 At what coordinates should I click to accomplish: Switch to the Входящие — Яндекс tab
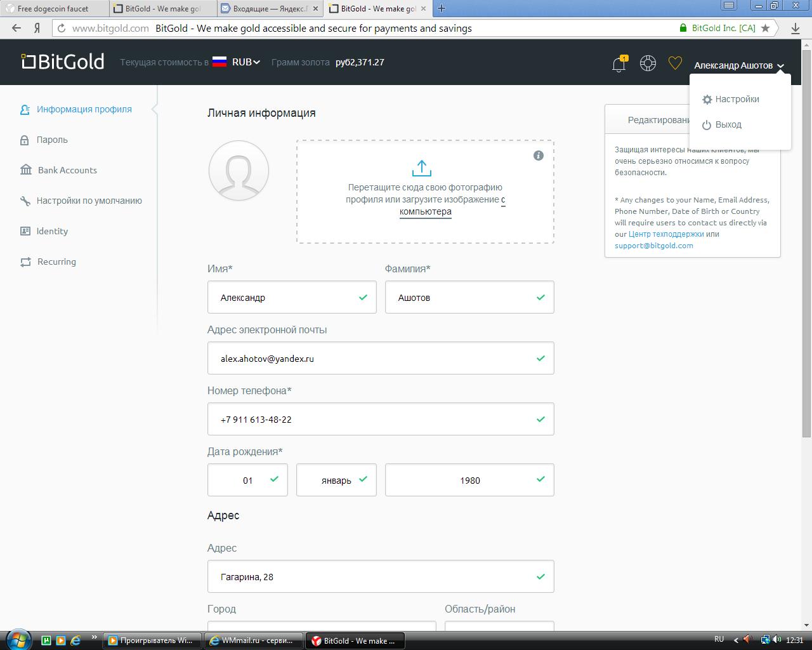[269, 9]
